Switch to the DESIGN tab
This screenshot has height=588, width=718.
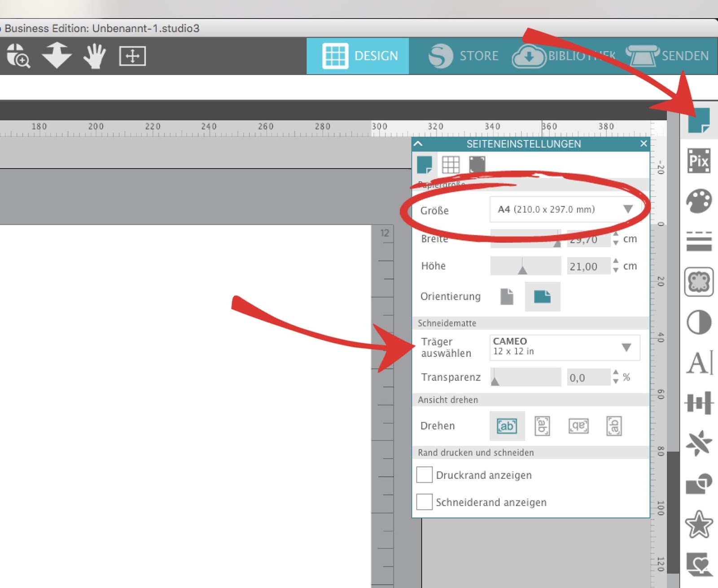pos(358,56)
